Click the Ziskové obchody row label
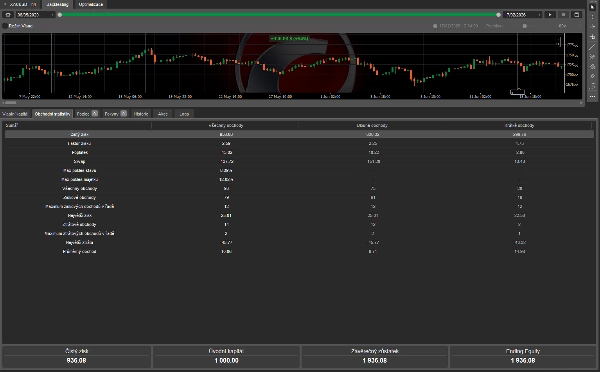The image size is (600, 372). pos(79,197)
